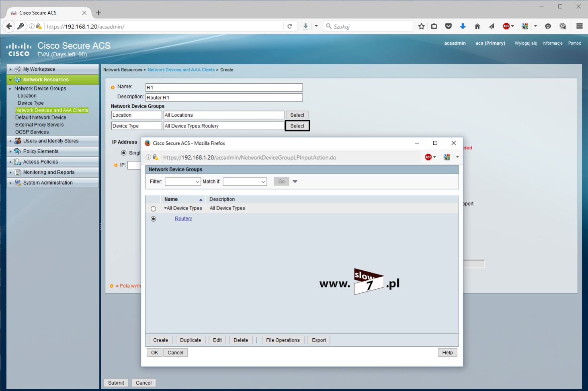Click the File Operations button
This screenshot has width=588, height=391.
click(x=283, y=340)
